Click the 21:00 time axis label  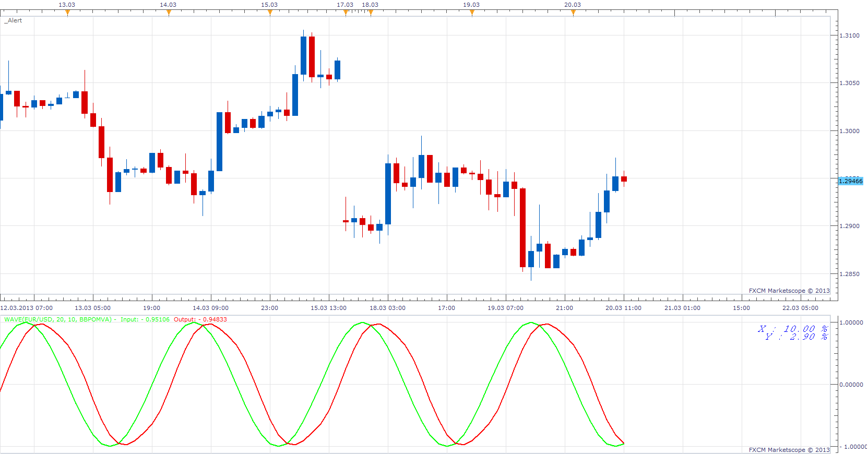tap(564, 308)
